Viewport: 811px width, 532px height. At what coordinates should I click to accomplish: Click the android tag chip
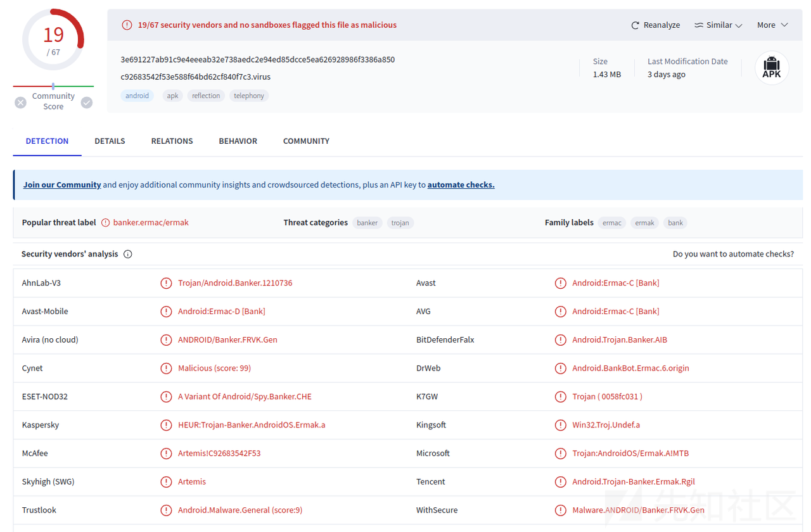click(137, 96)
